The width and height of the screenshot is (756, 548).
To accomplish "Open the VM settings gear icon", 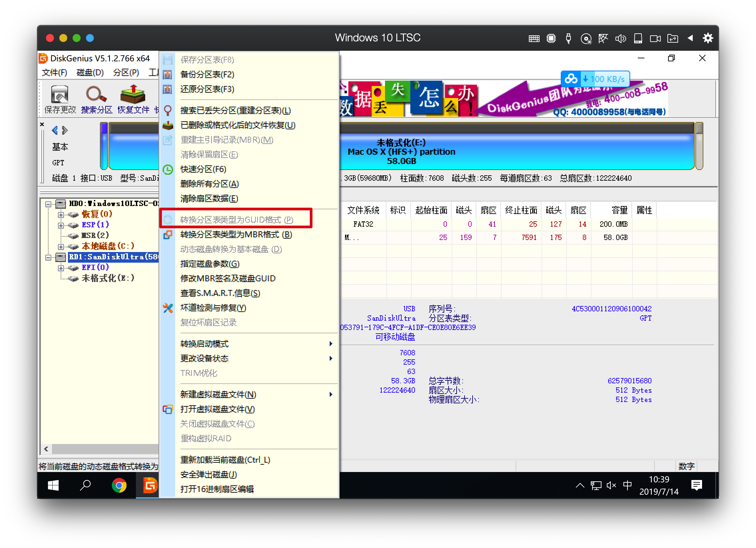I will pos(708,38).
